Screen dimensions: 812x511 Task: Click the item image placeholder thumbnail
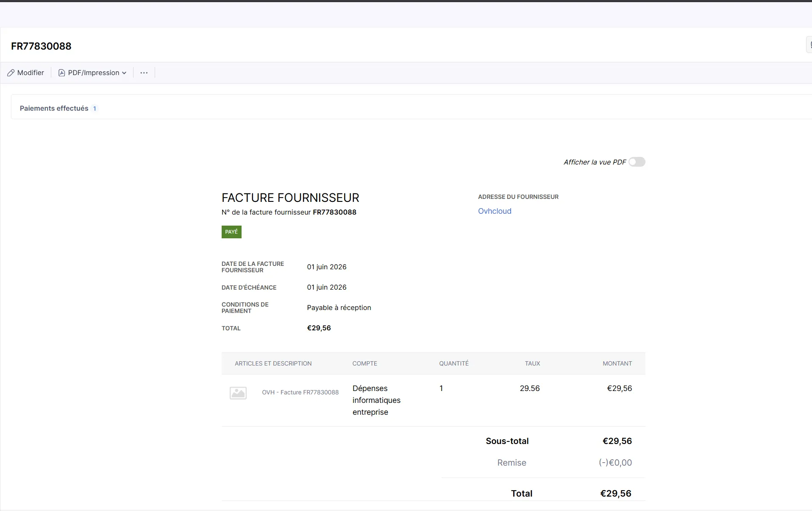click(238, 393)
